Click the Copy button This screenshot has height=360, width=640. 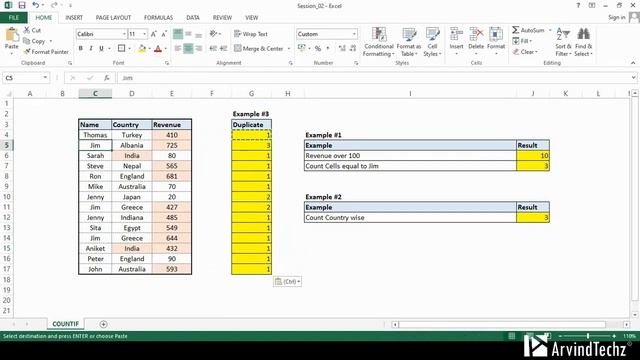tap(34, 41)
